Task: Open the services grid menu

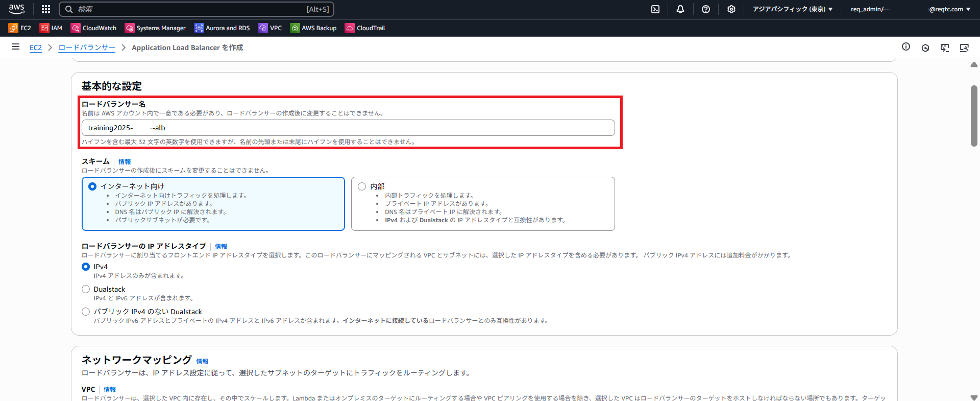Action: (46, 9)
